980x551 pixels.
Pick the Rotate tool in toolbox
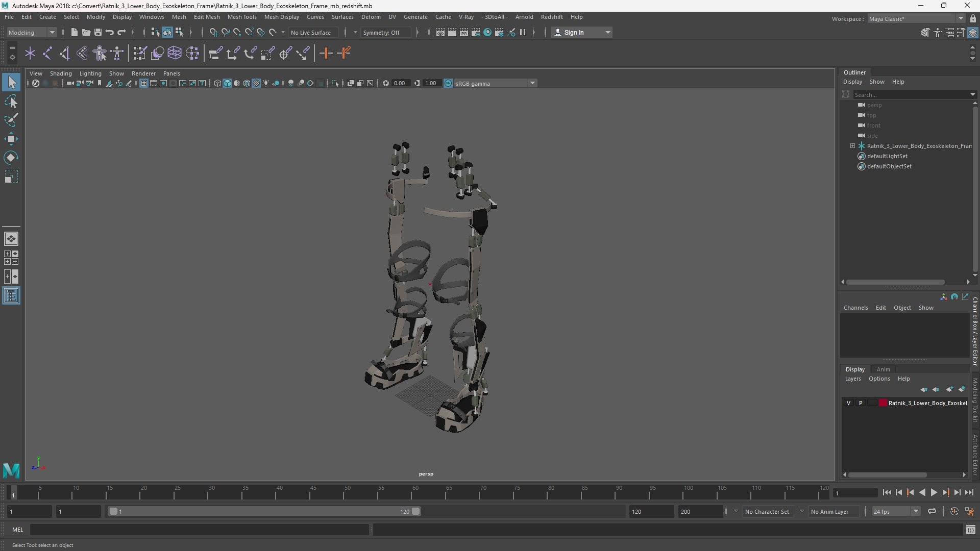[11, 158]
